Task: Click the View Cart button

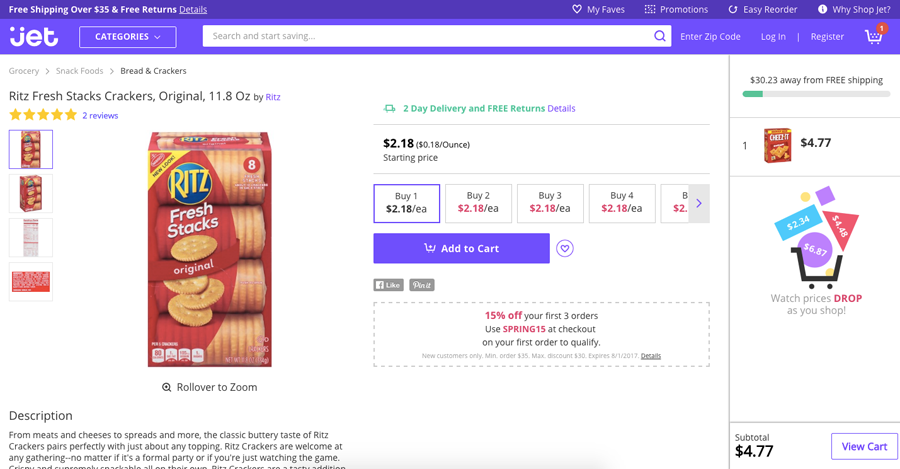Action: pos(864,446)
